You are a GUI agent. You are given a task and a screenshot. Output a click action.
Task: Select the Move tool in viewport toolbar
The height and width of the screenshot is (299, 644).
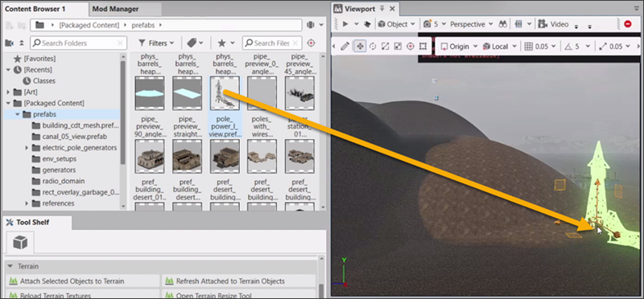click(360, 47)
